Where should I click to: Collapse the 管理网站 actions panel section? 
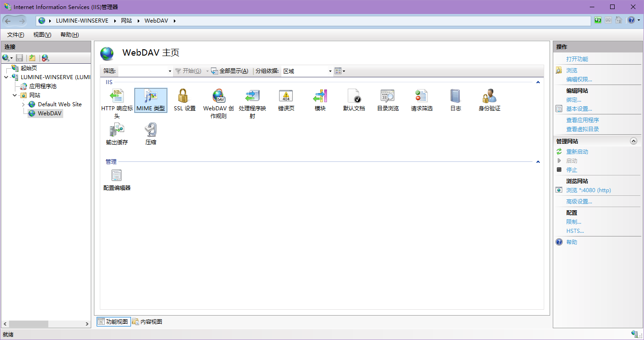tap(633, 141)
